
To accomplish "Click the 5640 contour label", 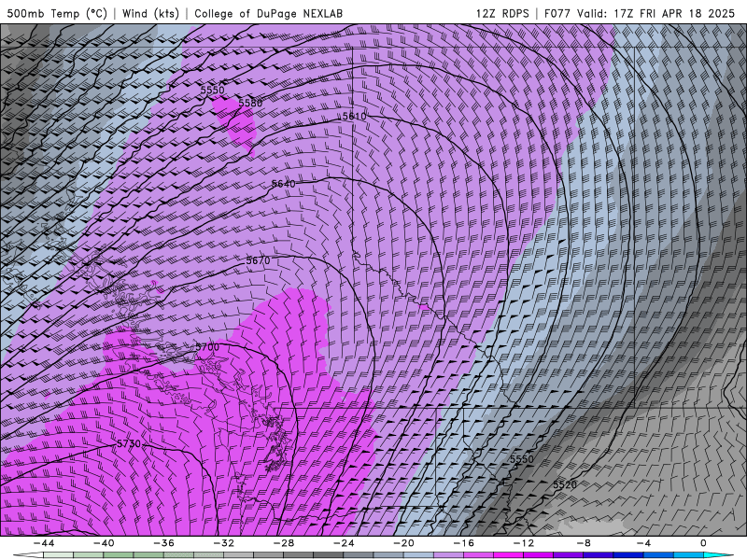I will click(x=284, y=184).
